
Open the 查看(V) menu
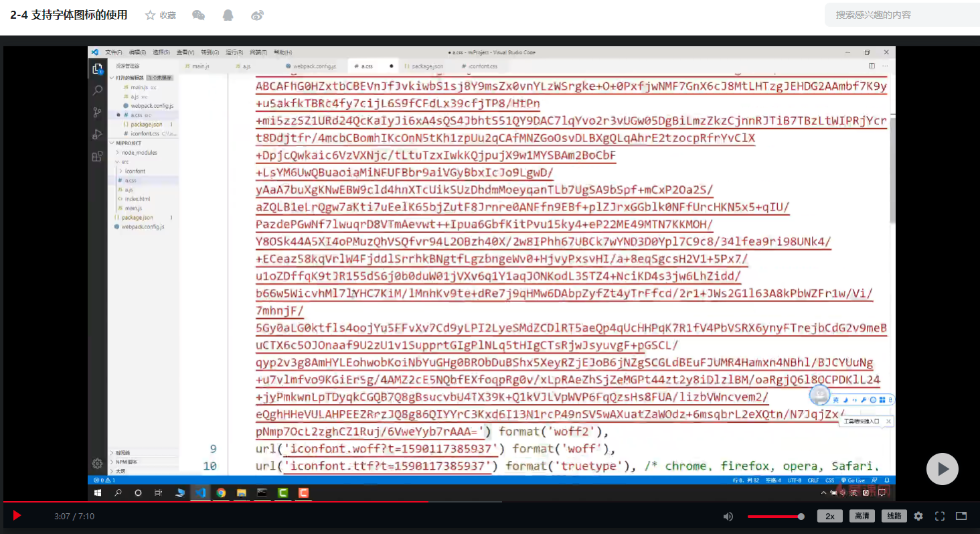185,52
